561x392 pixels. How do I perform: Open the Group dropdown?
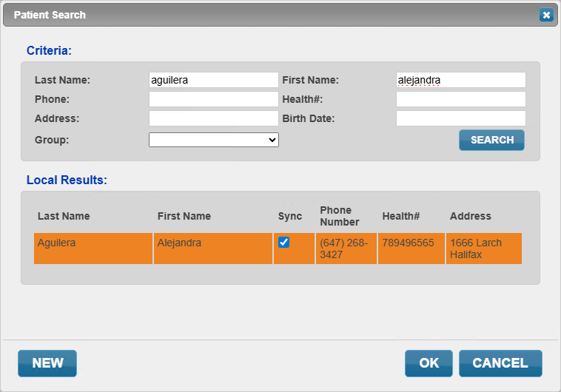tap(214, 140)
